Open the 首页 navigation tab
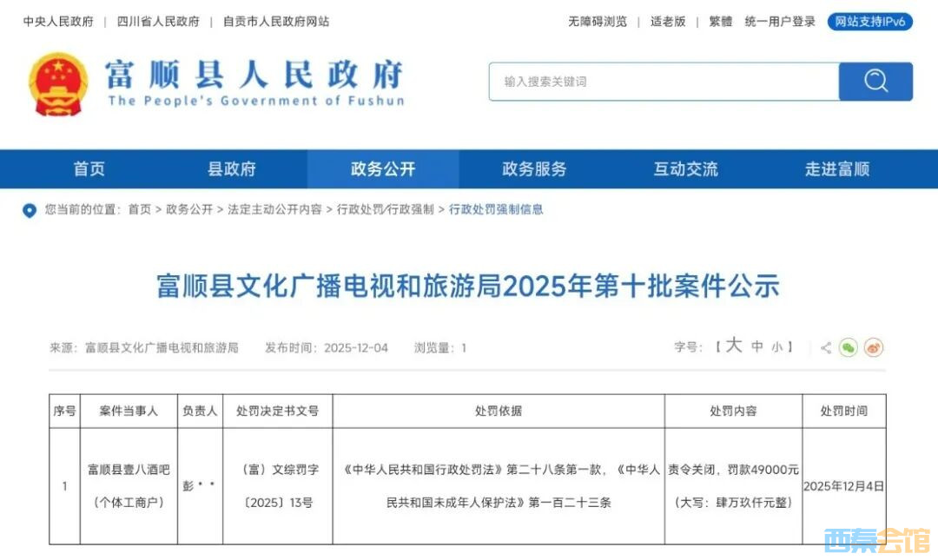Screen dimensions: 938x560 tap(89, 169)
